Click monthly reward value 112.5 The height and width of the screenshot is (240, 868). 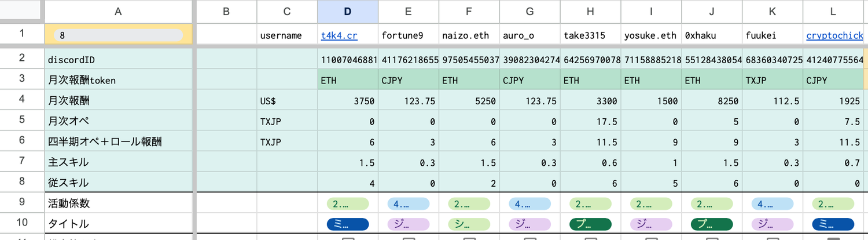[773, 100]
